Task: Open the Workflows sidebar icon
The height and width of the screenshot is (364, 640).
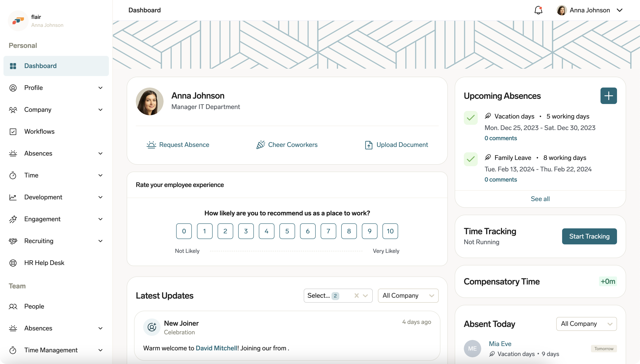Action: (x=13, y=132)
